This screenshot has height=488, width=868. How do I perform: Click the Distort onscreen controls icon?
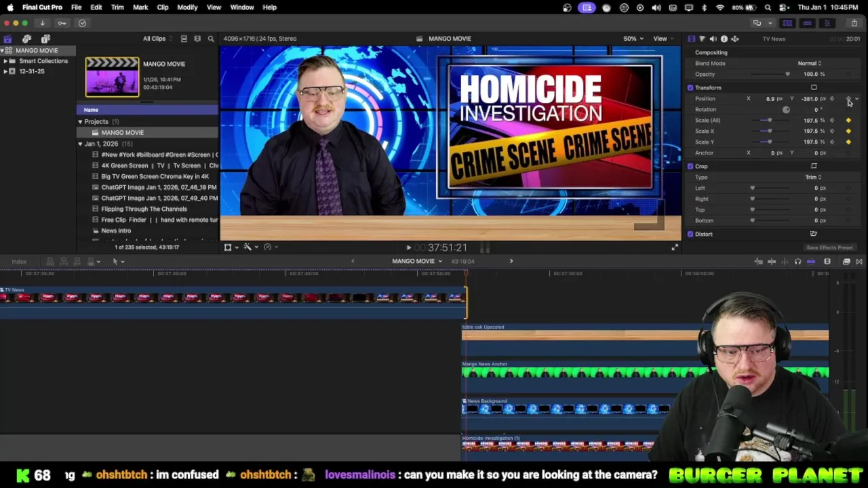[814, 234]
